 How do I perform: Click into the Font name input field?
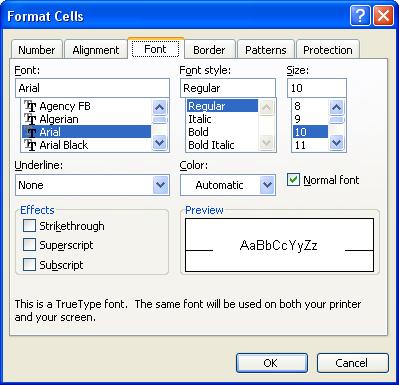pos(92,88)
